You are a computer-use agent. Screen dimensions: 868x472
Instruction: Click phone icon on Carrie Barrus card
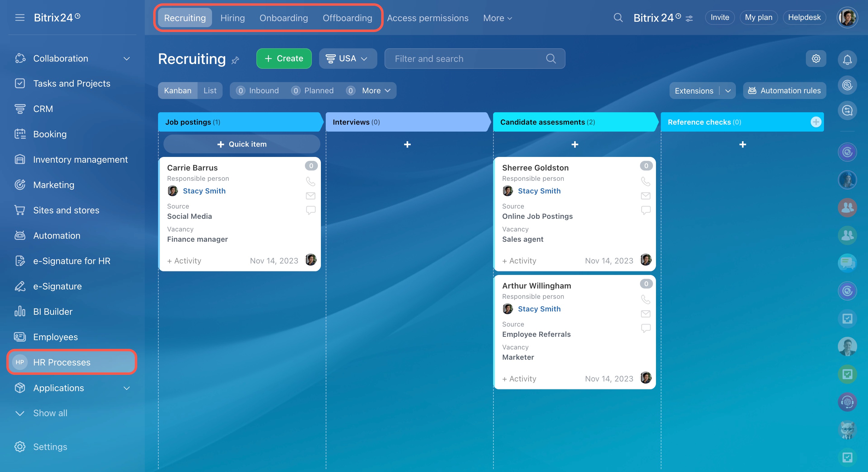[310, 182]
